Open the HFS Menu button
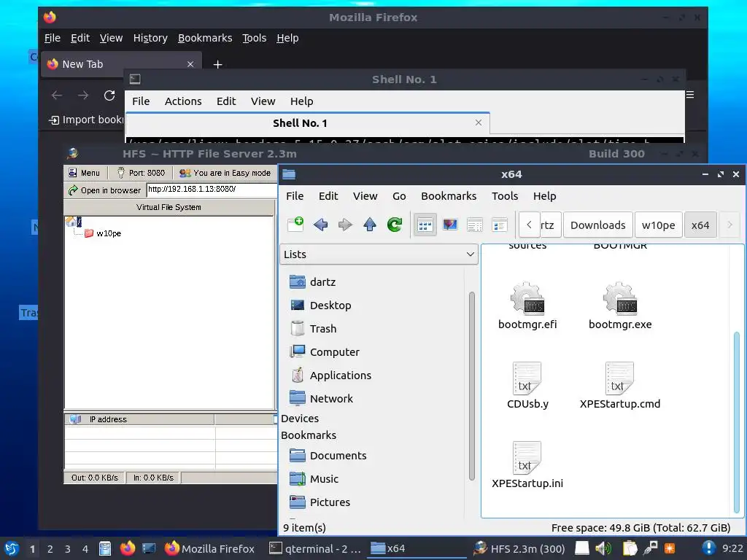 (x=85, y=173)
